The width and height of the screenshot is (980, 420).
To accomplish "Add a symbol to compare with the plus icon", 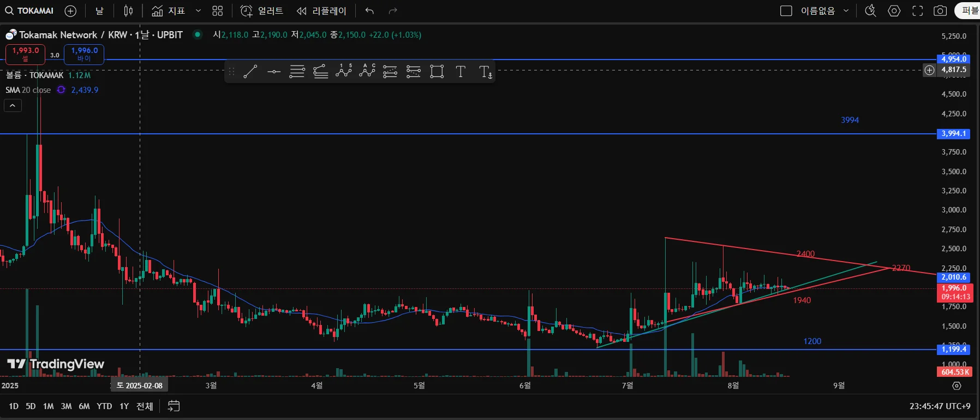I will pyautogui.click(x=70, y=11).
